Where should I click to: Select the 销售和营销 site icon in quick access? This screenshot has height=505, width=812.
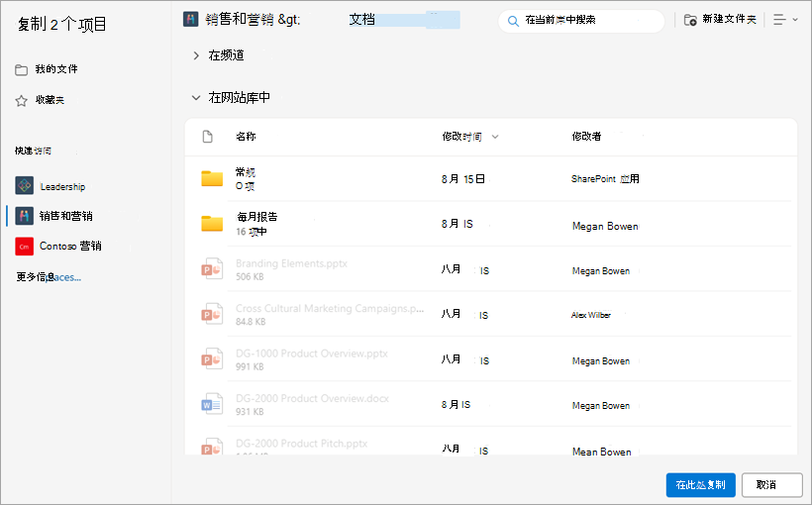click(x=25, y=216)
